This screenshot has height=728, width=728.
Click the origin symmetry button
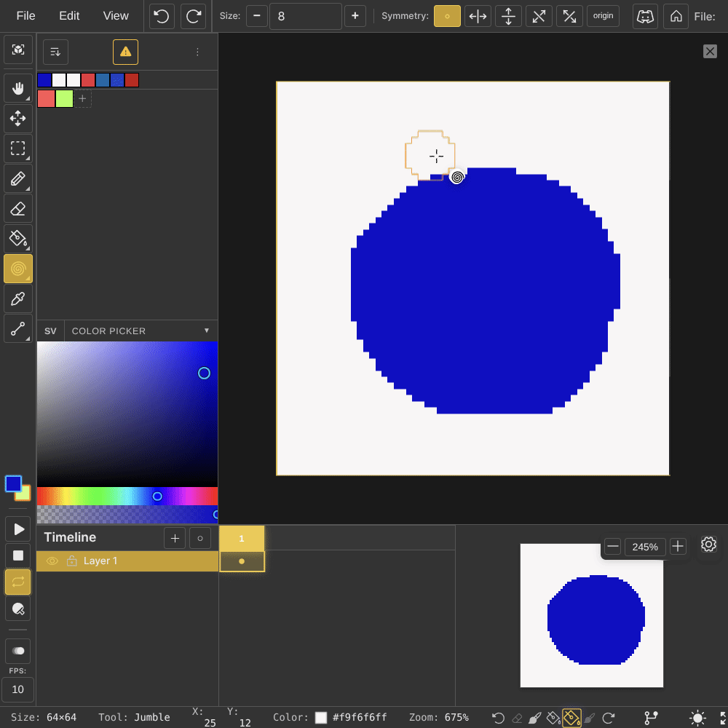(603, 16)
